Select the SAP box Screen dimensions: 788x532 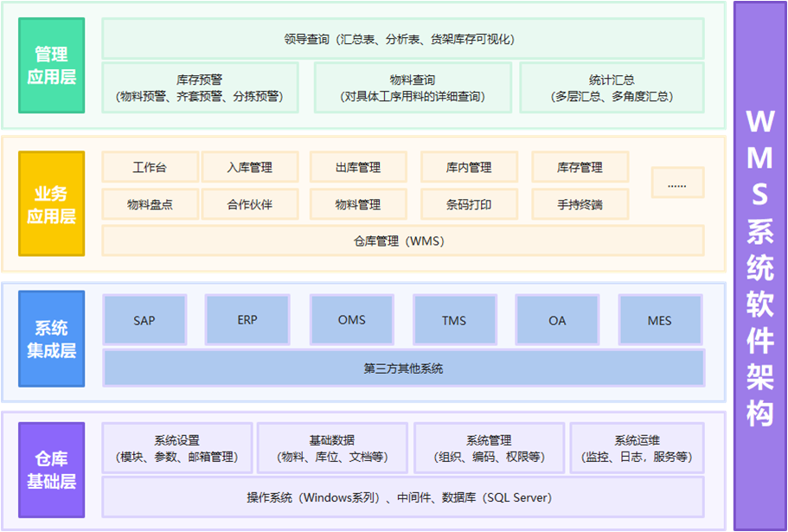[x=144, y=320]
